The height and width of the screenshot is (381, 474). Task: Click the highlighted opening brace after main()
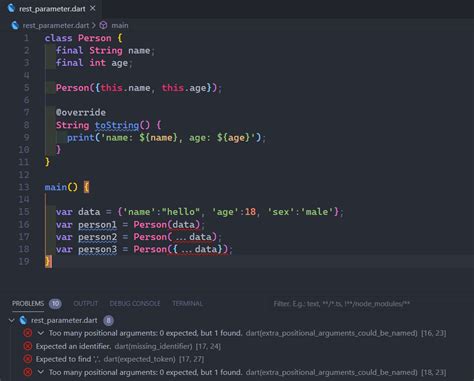coord(86,187)
